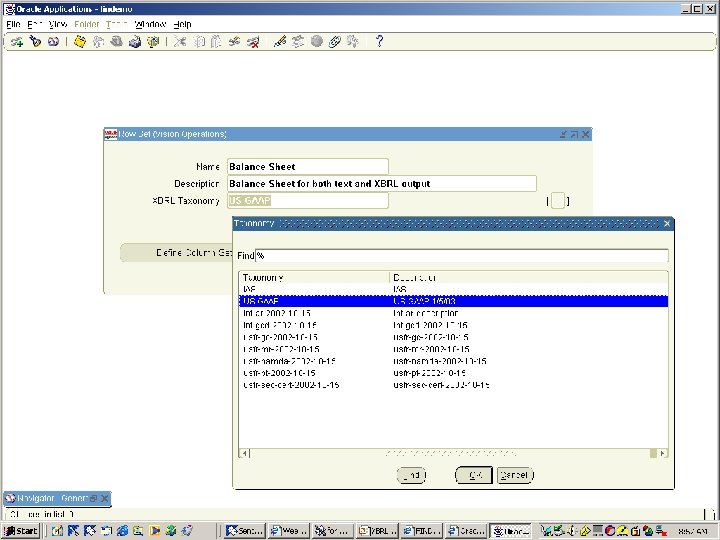Viewport: 720px width, 540px height.
Task: Click the Find button in Taxonomy dialog
Action: (x=411, y=475)
